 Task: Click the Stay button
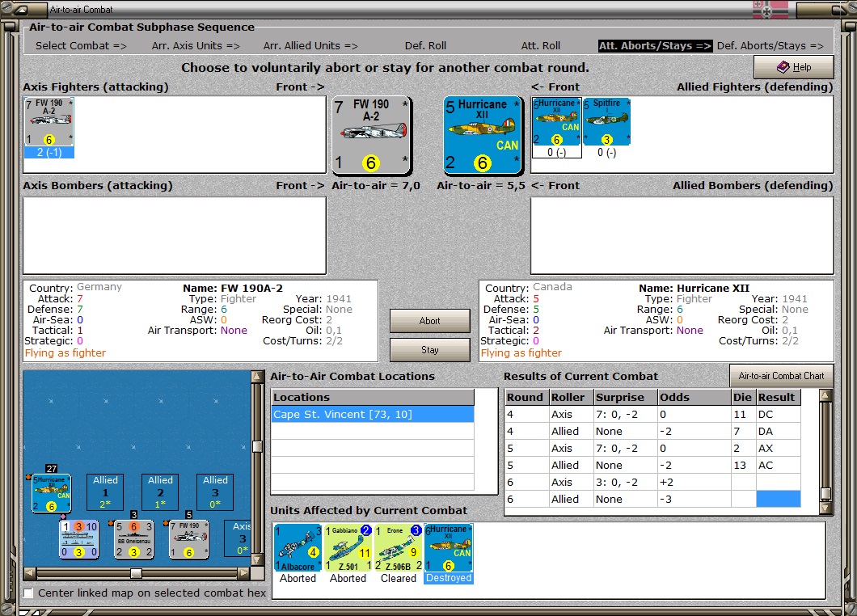pyautogui.click(x=429, y=350)
